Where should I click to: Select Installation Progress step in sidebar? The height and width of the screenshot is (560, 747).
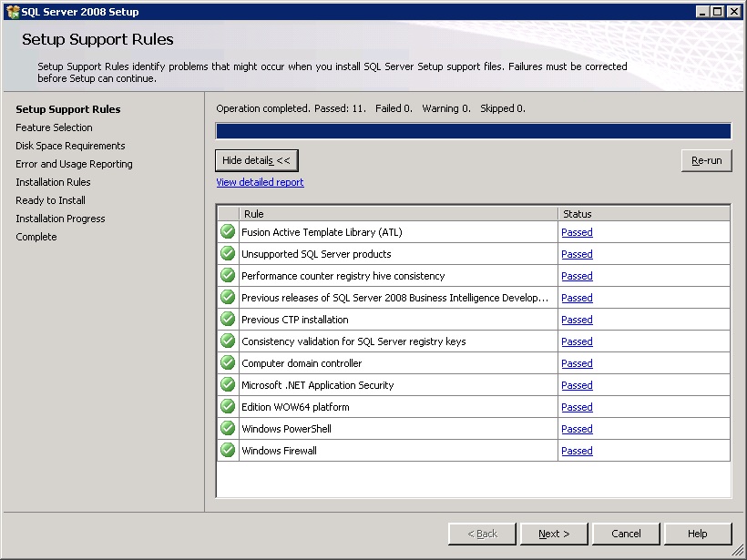[60, 219]
